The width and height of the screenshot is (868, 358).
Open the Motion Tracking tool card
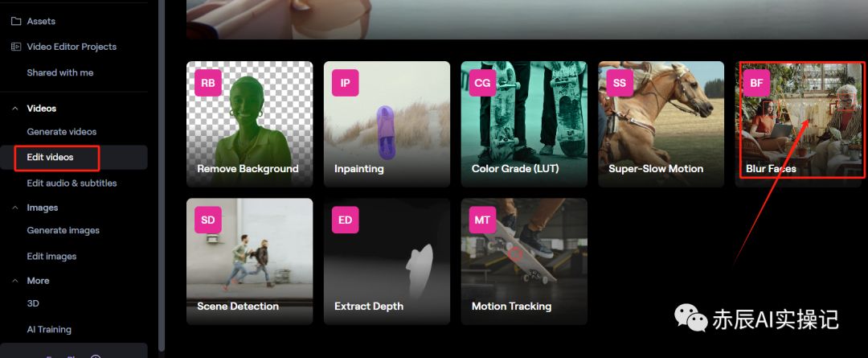coord(524,261)
